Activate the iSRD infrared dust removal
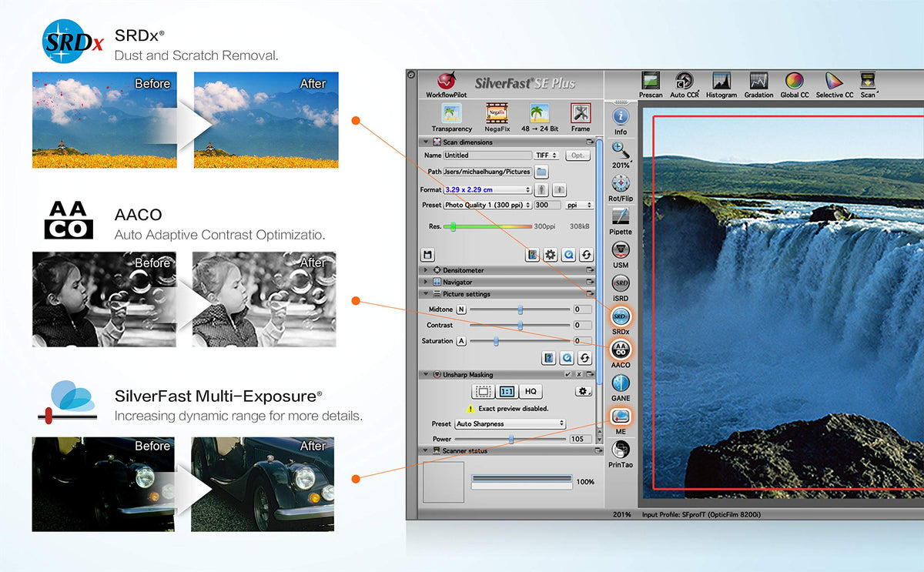This screenshot has height=572, width=924. click(x=620, y=284)
